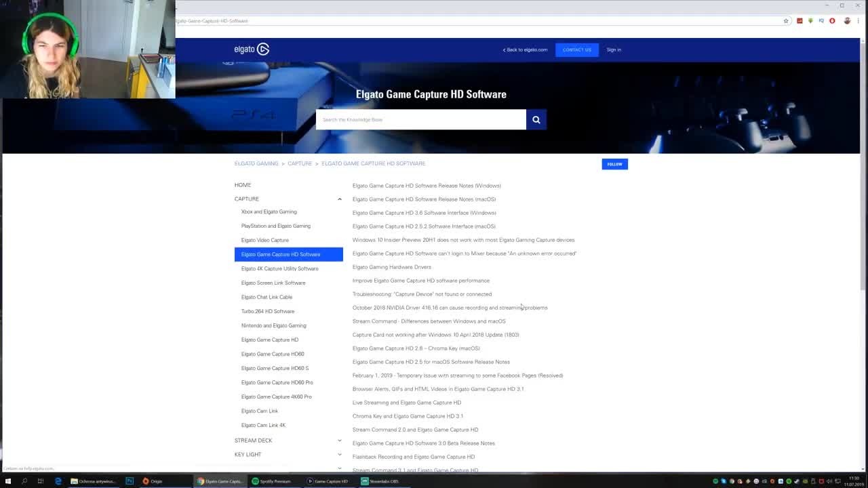This screenshot has width=868, height=488.
Task: Select the HOME sidebar item
Action: tap(243, 185)
